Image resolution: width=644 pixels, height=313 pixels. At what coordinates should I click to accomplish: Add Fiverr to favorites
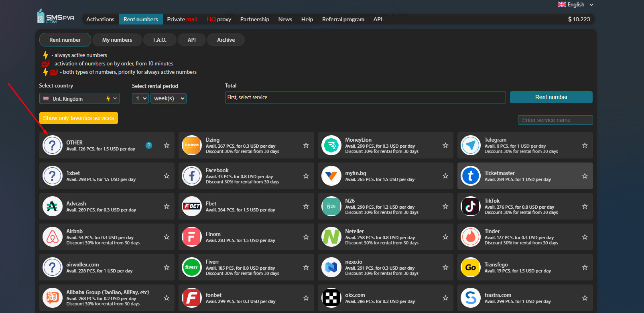pyautogui.click(x=306, y=267)
